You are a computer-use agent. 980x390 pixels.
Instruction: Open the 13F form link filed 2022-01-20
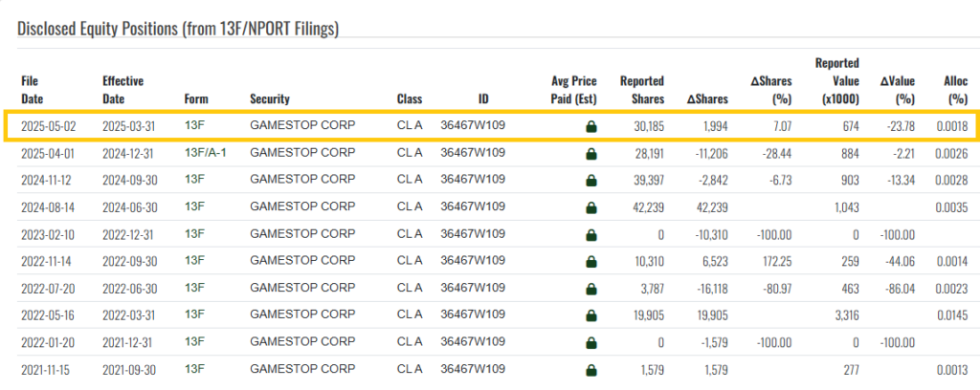[194, 342]
